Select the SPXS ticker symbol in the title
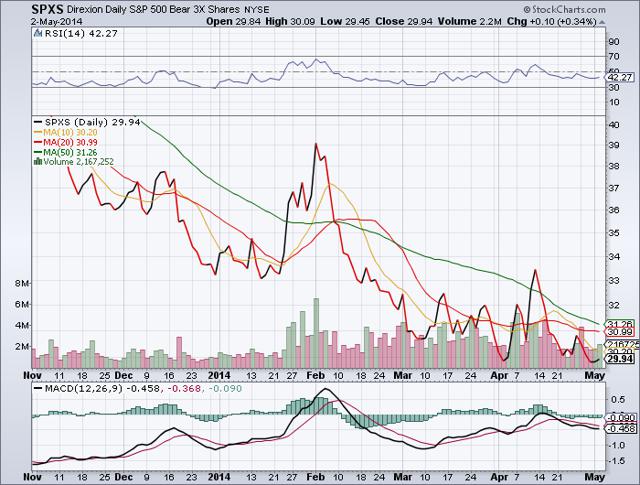The image size is (640, 485). pos(47,9)
